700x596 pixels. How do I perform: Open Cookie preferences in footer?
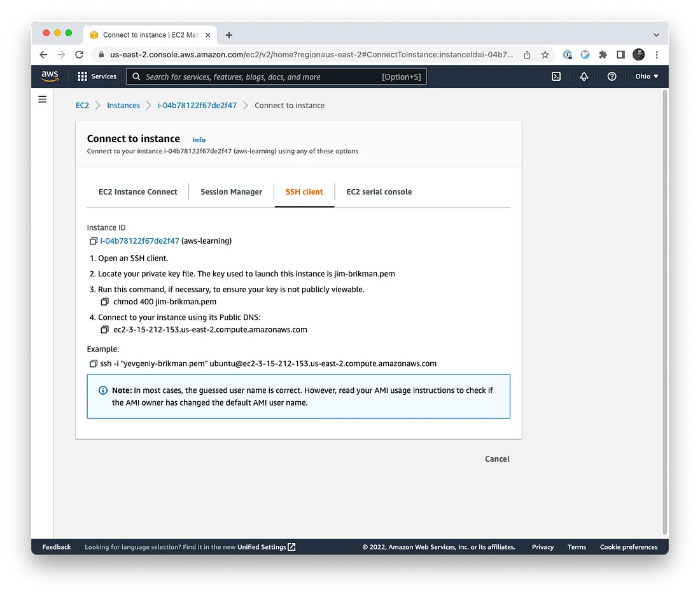[x=629, y=547]
